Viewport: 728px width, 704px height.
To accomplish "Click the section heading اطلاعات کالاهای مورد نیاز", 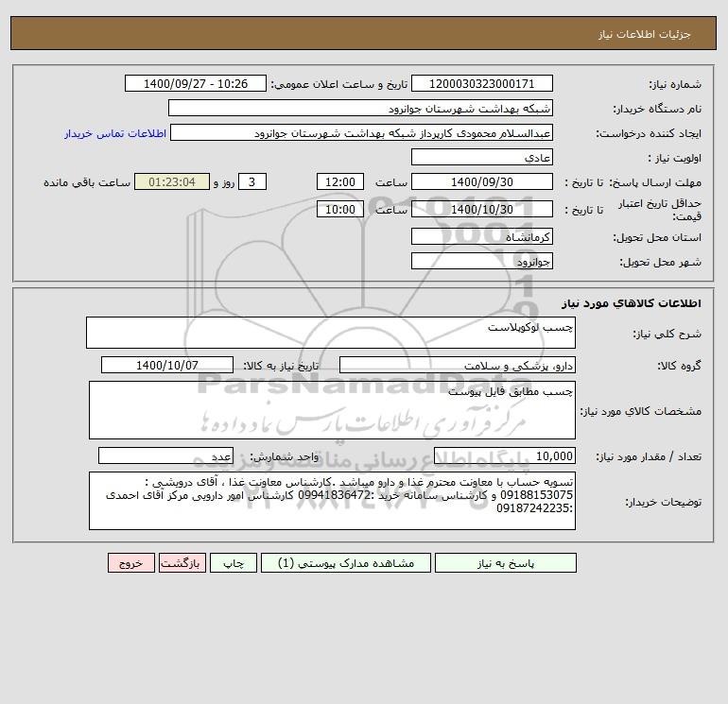I will pos(632,303).
